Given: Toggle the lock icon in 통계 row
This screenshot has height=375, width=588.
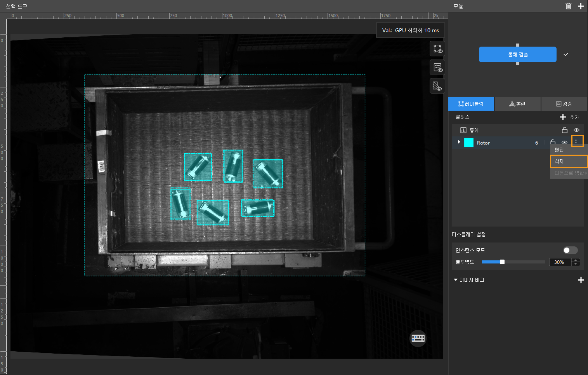Looking at the screenshot, I should tap(565, 130).
